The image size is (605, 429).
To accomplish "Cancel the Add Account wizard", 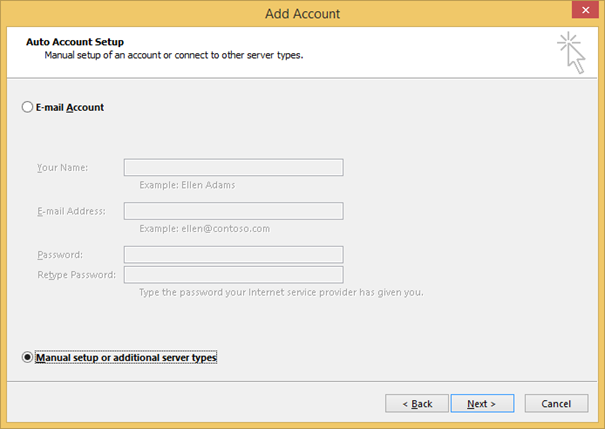I will pos(555,403).
